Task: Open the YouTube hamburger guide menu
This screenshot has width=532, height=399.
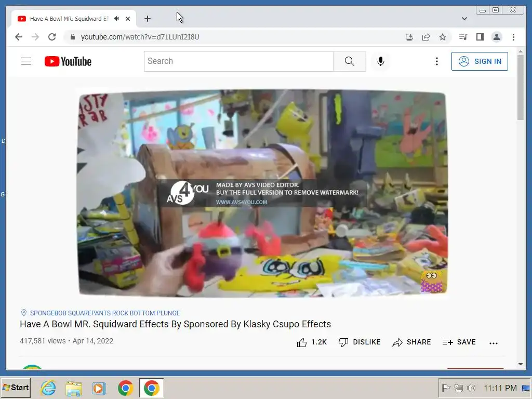Action: point(26,61)
